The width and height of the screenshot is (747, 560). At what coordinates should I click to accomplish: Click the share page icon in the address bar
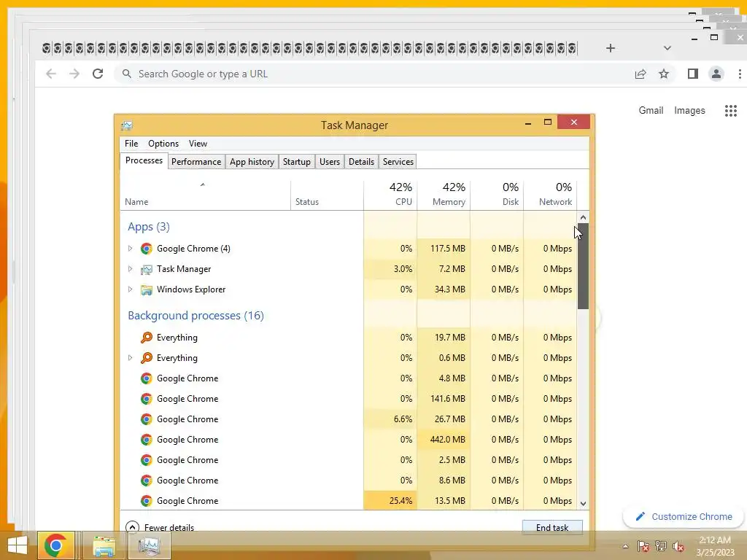(640, 74)
